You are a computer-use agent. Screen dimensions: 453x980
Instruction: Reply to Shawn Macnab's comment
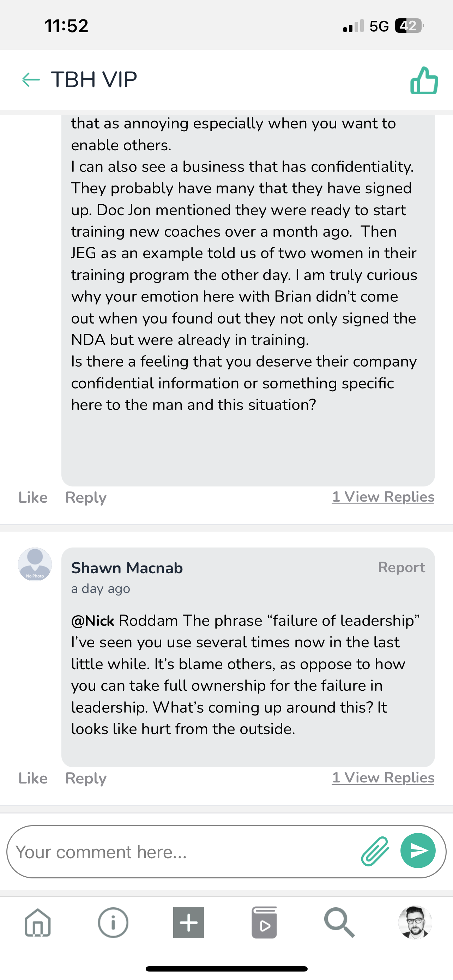[x=86, y=778]
